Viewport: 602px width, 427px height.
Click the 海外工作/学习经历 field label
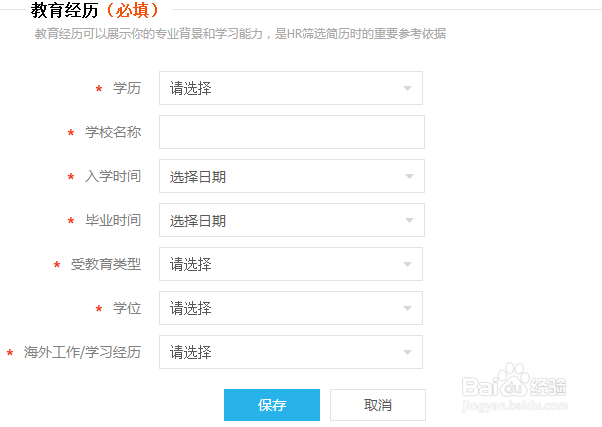pyautogui.click(x=83, y=353)
